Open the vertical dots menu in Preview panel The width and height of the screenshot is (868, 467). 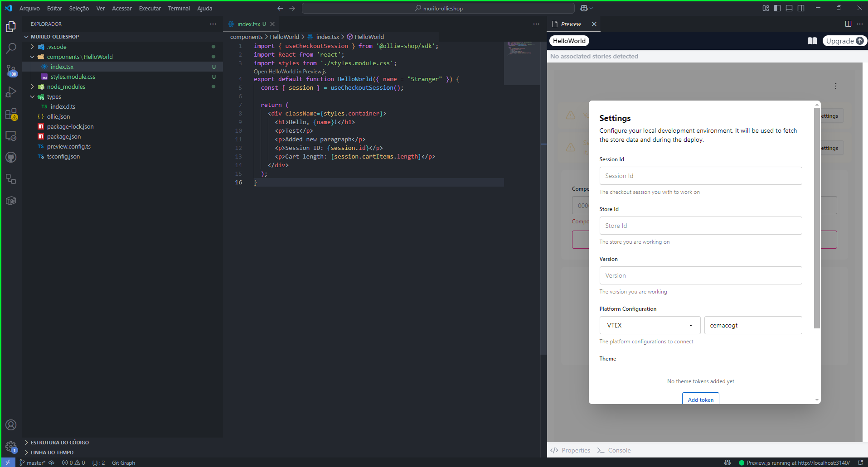(x=836, y=86)
